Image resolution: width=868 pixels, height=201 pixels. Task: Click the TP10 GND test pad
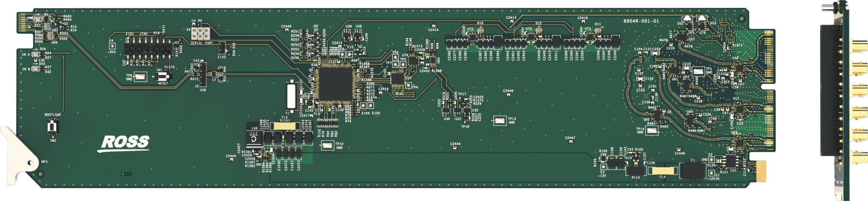[x=327, y=146]
